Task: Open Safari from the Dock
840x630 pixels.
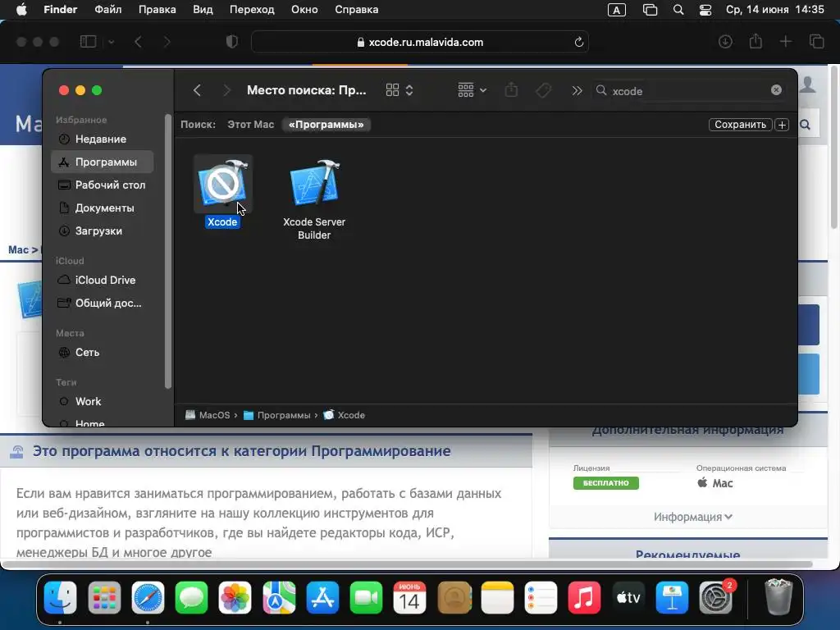Action: 148,597
